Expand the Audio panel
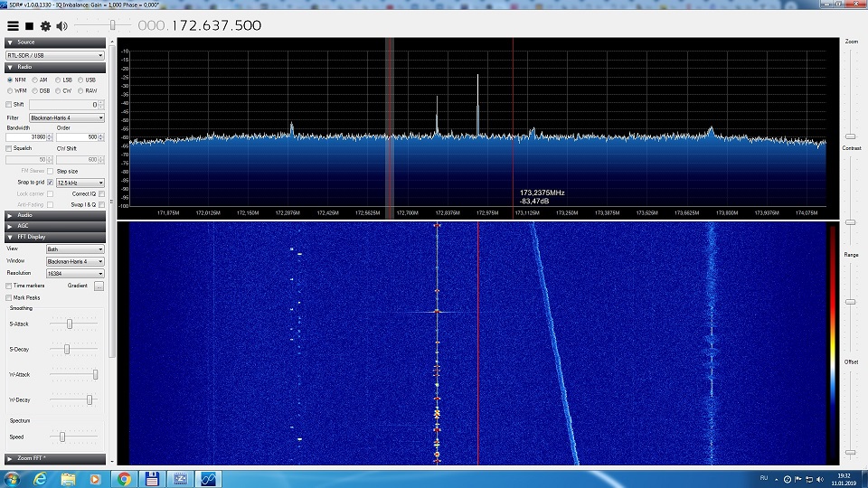868x488 pixels. [x=55, y=215]
